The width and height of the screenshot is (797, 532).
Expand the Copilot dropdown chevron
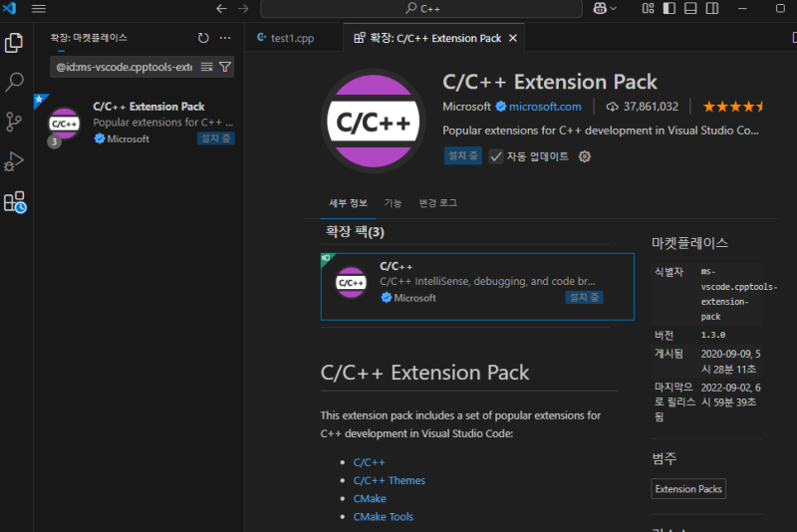(613, 9)
